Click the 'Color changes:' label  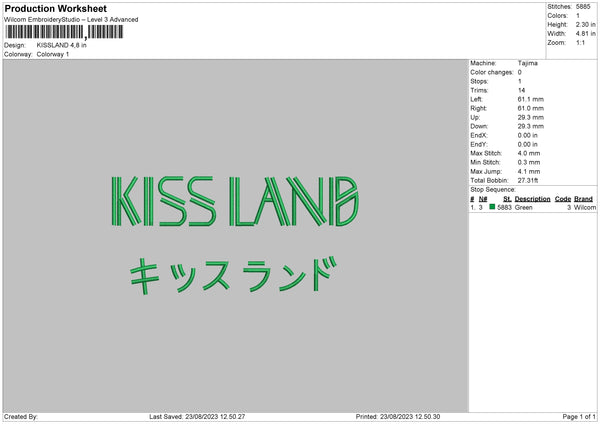492,72
